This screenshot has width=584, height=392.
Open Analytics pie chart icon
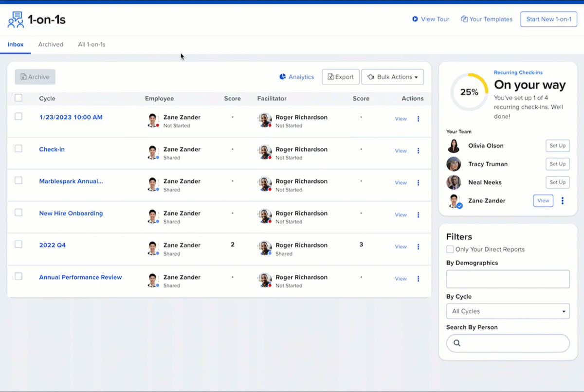pyautogui.click(x=282, y=77)
